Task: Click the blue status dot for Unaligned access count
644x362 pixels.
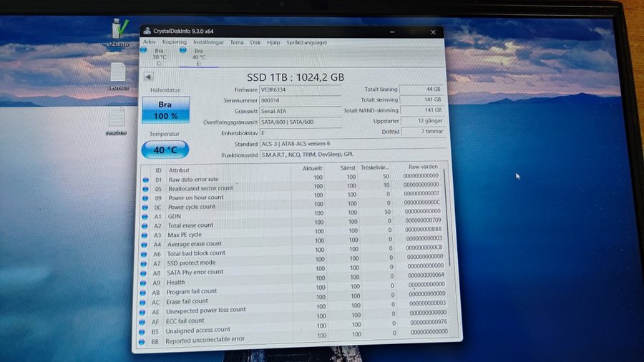Action: pyautogui.click(x=142, y=332)
